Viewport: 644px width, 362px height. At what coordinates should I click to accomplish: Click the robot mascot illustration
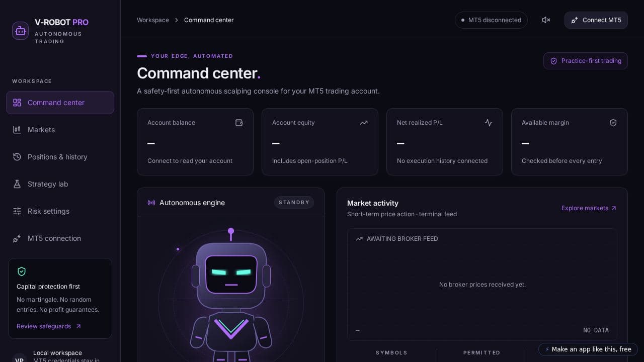(231, 295)
